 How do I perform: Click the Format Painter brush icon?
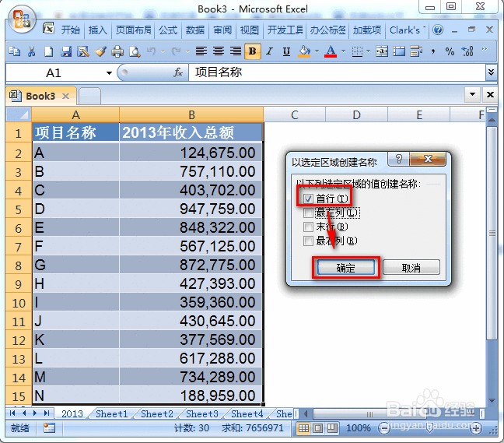tap(100, 51)
